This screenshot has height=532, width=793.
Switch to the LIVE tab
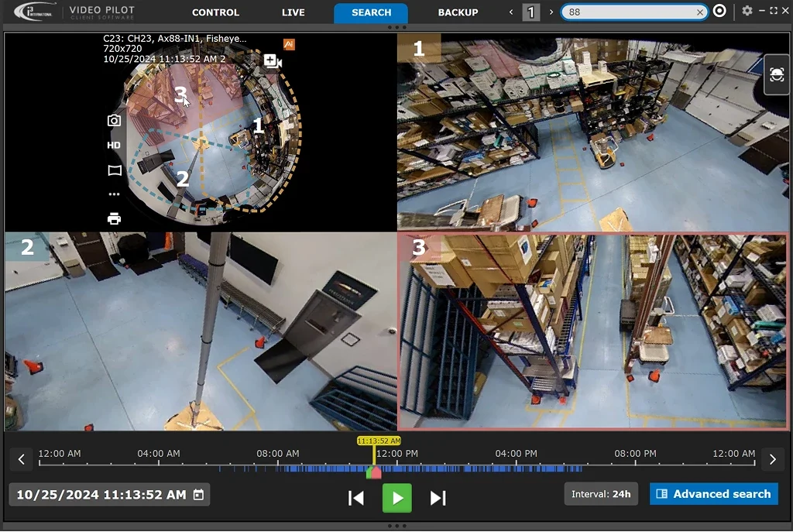[293, 12]
